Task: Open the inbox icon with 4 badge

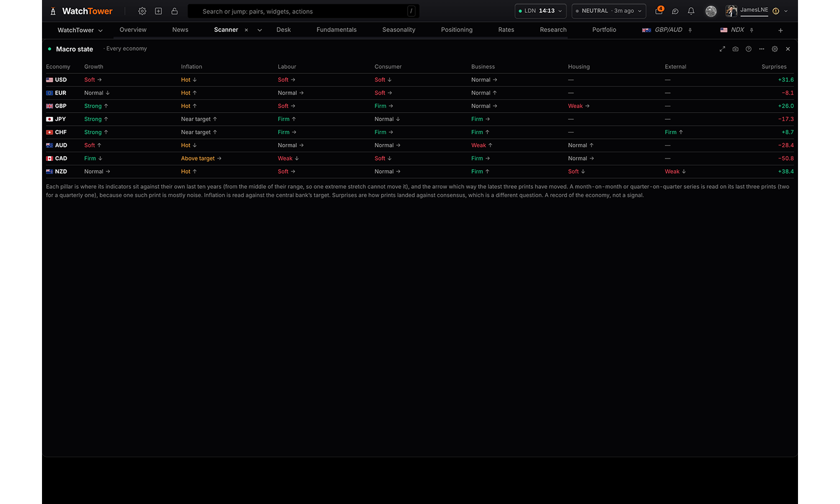Action: tap(659, 11)
